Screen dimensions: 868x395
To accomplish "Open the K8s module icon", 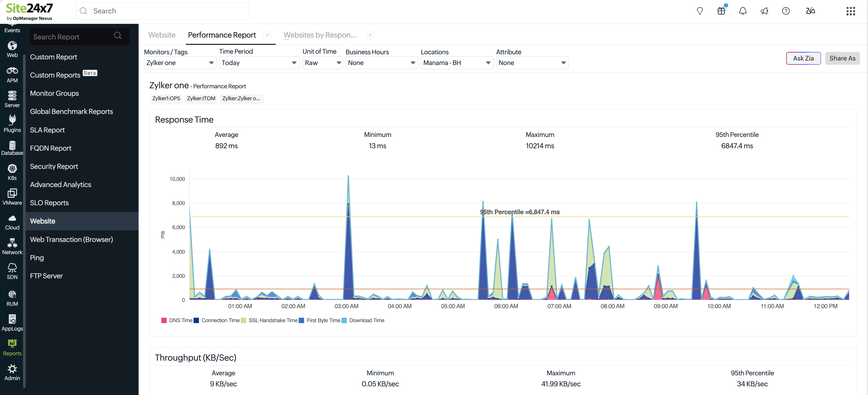I will pos(12,172).
